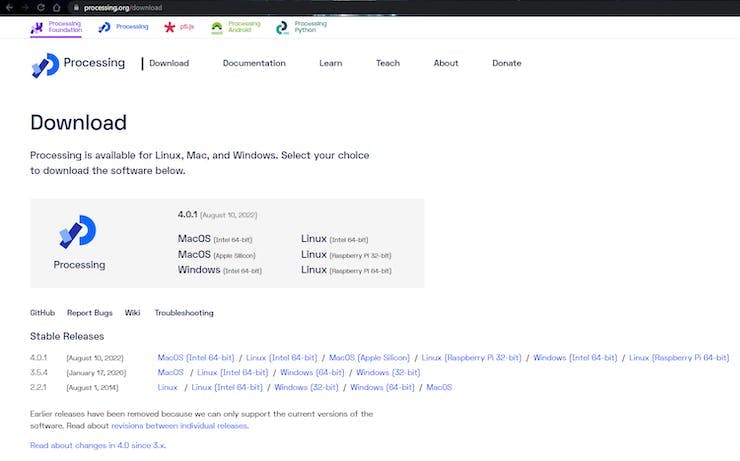Open the Donate nav item
Screen dimensions: 740x461
click(x=506, y=63)
